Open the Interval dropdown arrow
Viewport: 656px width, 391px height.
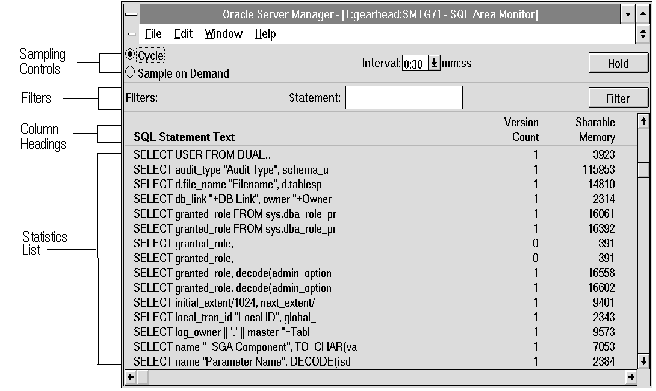tap(434, 64)
